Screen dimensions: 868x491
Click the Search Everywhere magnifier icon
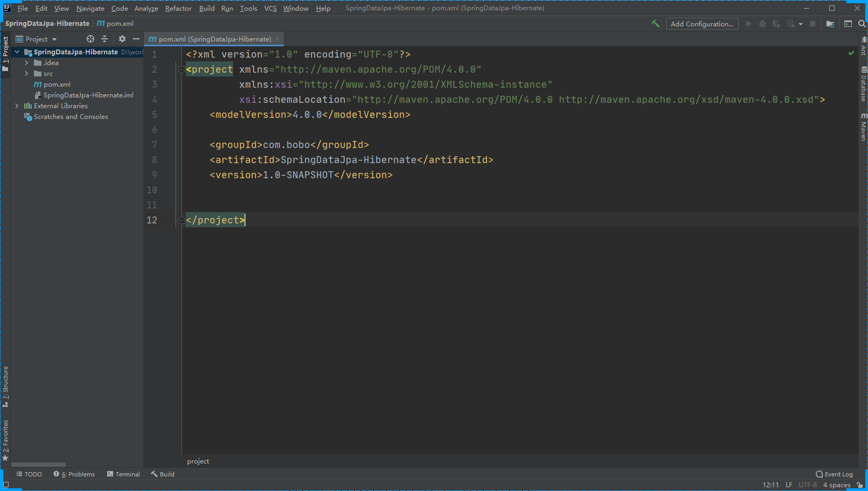pos(862,24)
